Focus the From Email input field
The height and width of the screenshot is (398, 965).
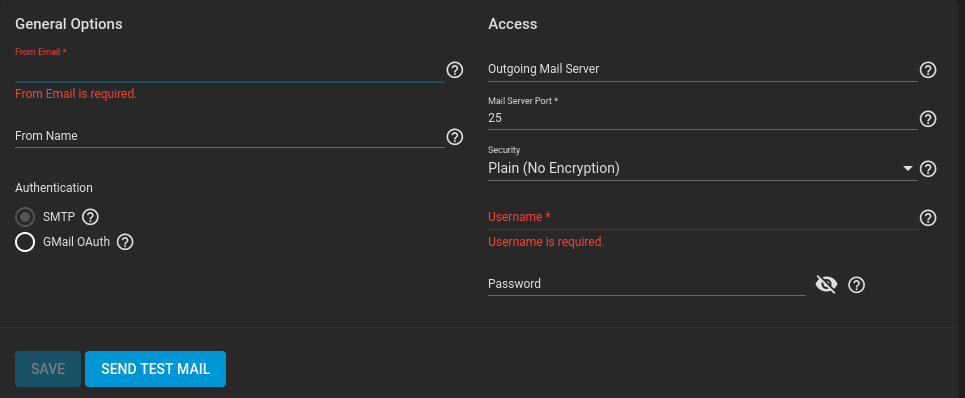click(x=229, y=70)
